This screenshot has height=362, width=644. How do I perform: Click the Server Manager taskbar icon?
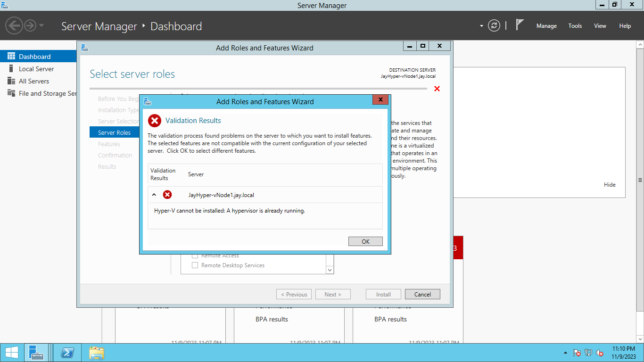pyautogui.click(x=38, y=352)
